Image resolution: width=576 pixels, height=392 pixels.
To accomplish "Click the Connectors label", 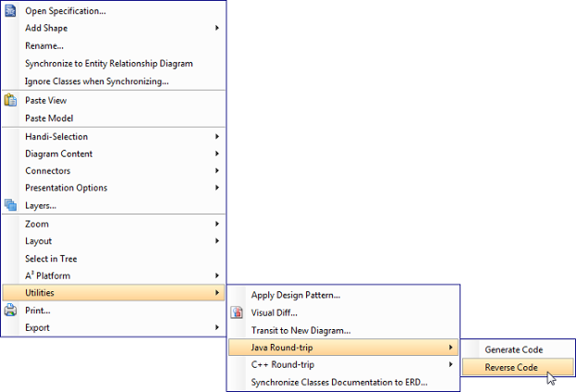I will (x=48, y=171).
